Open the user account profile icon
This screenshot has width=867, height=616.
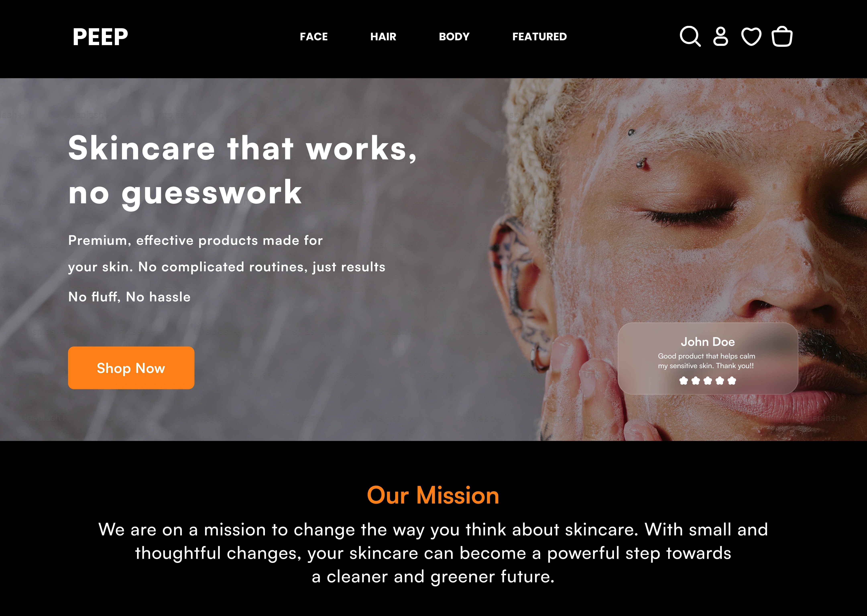coord(720,36)
